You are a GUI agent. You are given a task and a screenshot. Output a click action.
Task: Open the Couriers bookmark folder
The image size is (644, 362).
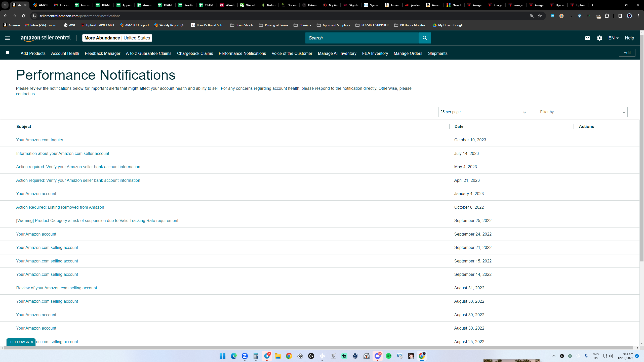[x=302, y=25]
